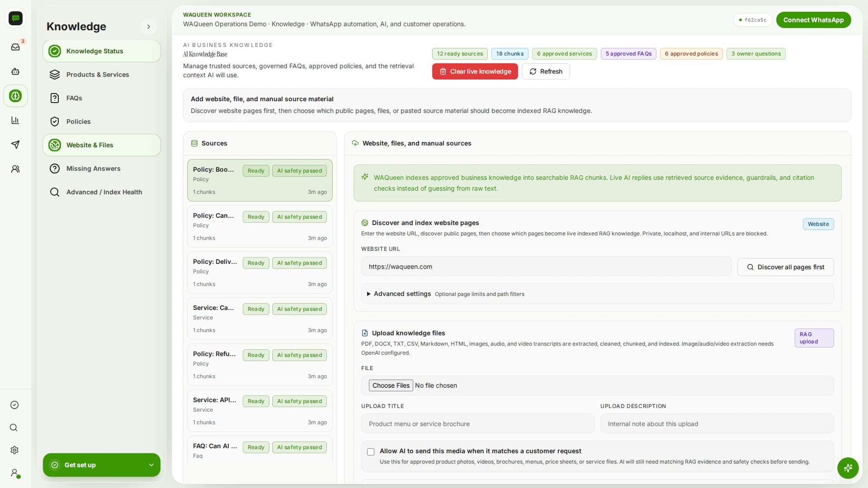Click the 6 approved policies badge
Viewport: 868px width, 488px height.
point(691,54)
